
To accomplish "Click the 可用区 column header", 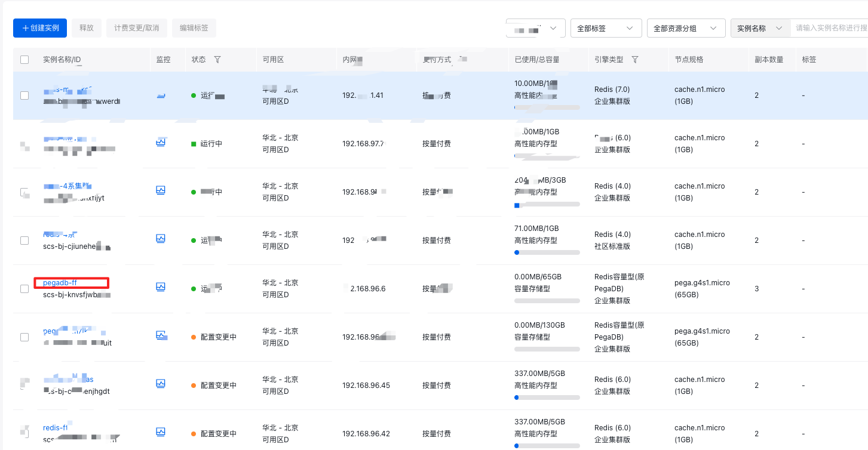I will click(x=273, y=60).
